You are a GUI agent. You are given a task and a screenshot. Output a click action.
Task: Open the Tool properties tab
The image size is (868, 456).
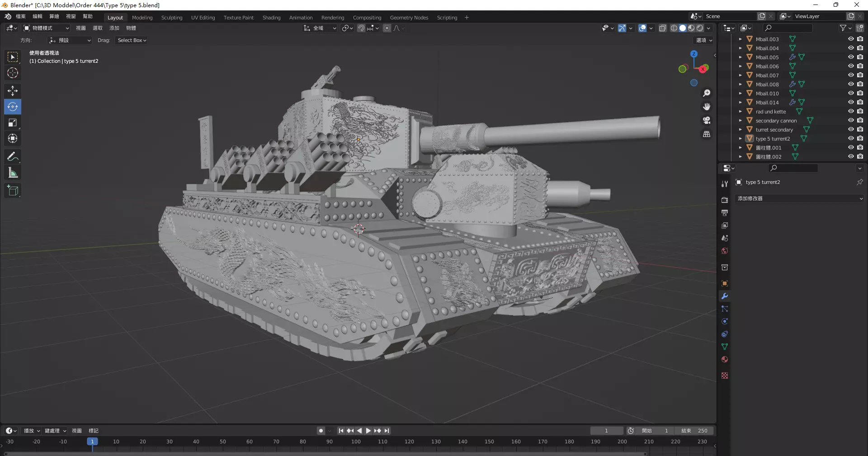pyautogui.click(x=725, y=183)
